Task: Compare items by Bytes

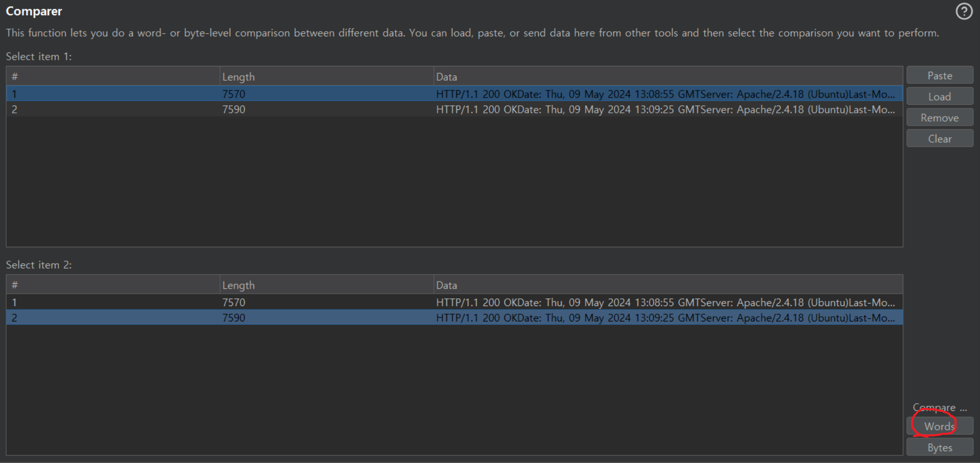Action: tap(940, 447)
